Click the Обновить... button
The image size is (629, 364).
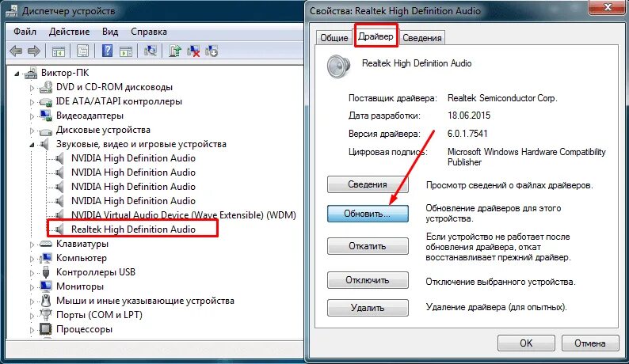pos(368,214)
